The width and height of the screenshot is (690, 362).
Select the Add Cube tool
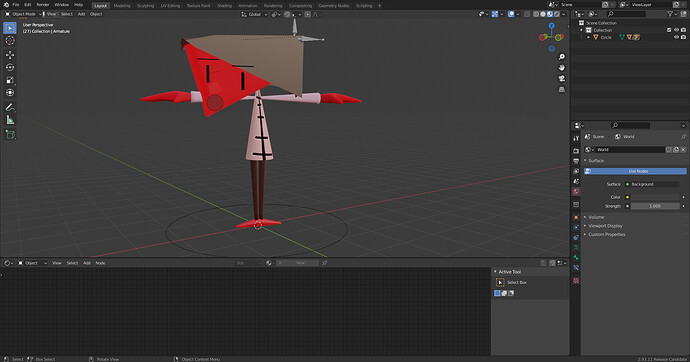(x=10, y=135)
